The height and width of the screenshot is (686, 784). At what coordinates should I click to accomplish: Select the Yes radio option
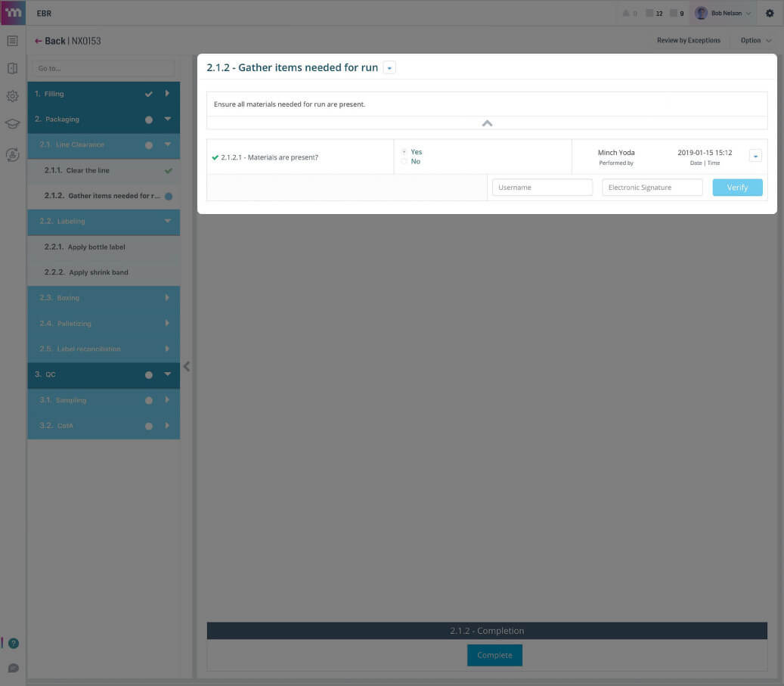coord(404,151)
